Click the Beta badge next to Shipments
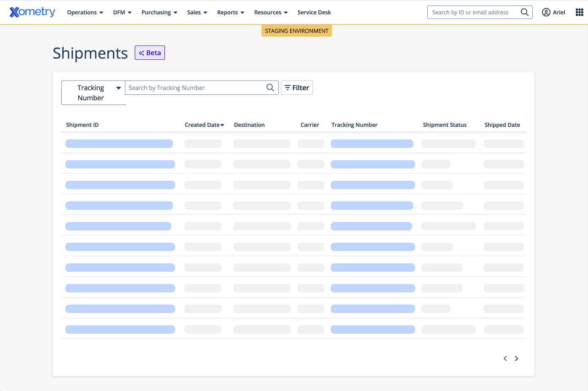 click(x=150, y=53)
